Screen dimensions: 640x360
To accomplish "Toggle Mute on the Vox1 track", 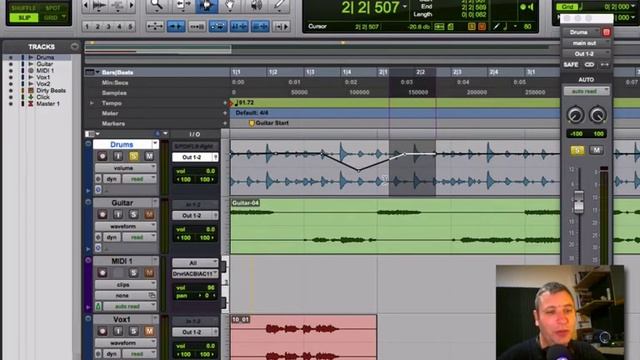I will 149,331.
